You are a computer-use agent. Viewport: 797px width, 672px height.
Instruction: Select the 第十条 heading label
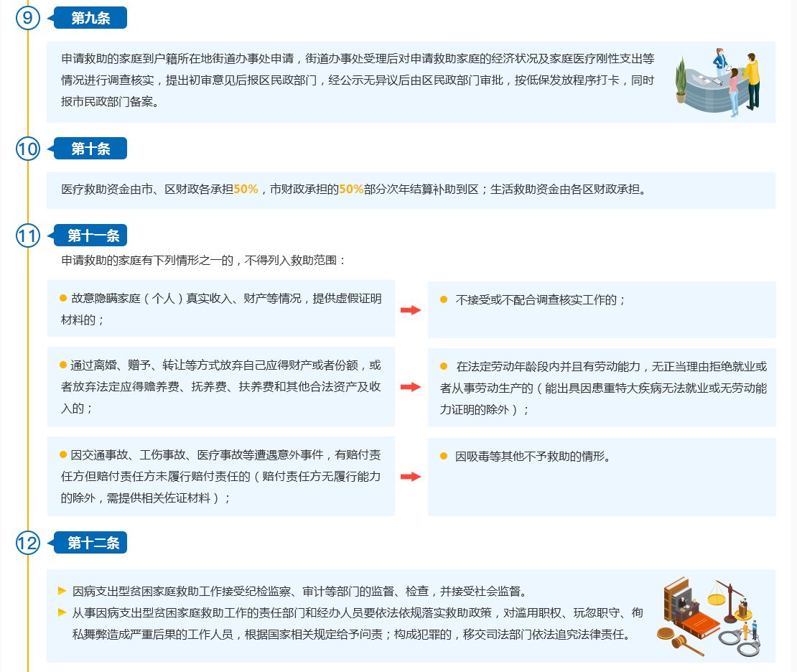coord(90,149)
